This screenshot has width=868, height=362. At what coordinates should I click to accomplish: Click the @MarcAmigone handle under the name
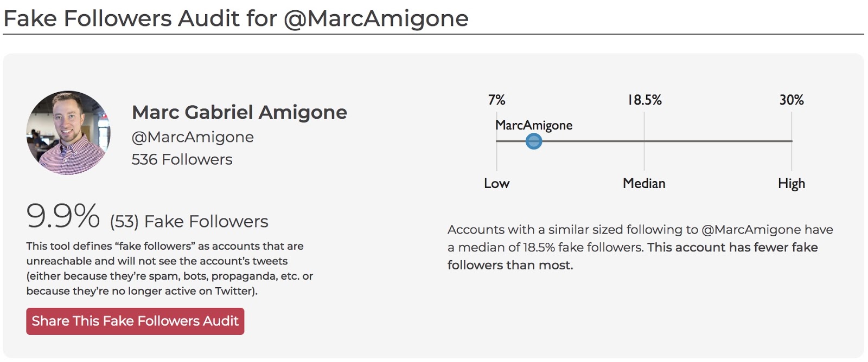pos(193,137)
